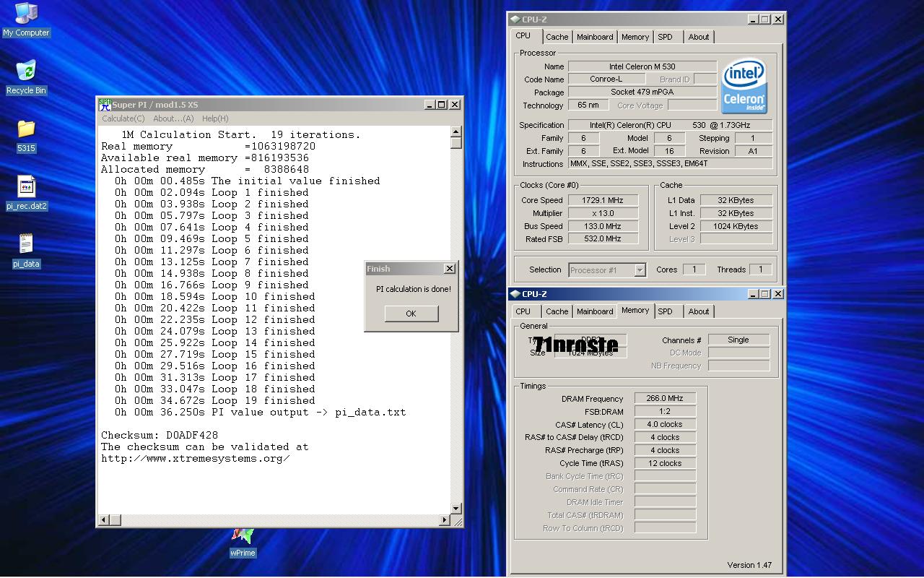924x578 pixels.
Task: Click the DRAM Frequency 266.0 MHz field
Action: 665,398
